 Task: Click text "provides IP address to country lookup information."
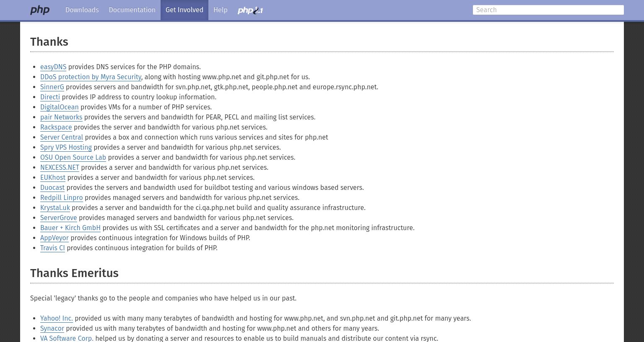coord(139,97)
